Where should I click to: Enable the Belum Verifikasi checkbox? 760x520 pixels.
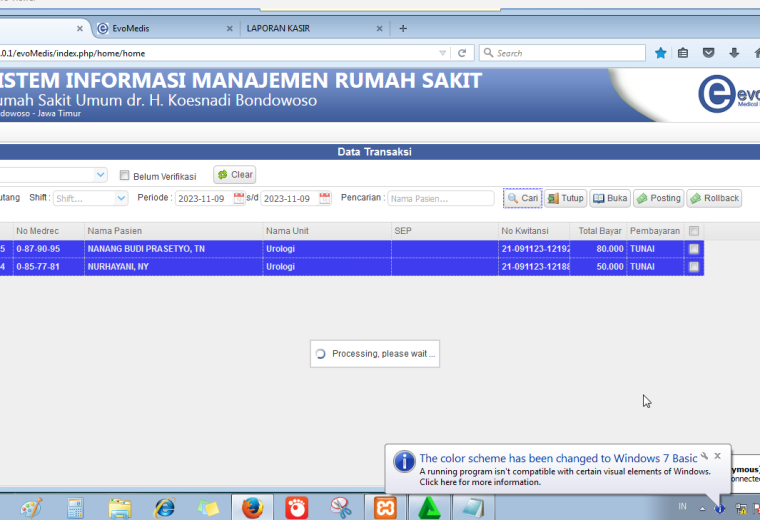point(125,175)
